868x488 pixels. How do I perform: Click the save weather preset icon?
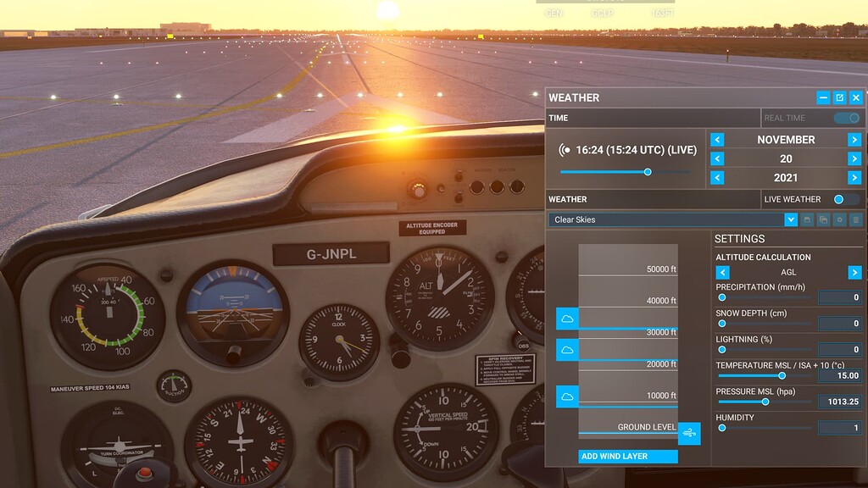(807, 220)
